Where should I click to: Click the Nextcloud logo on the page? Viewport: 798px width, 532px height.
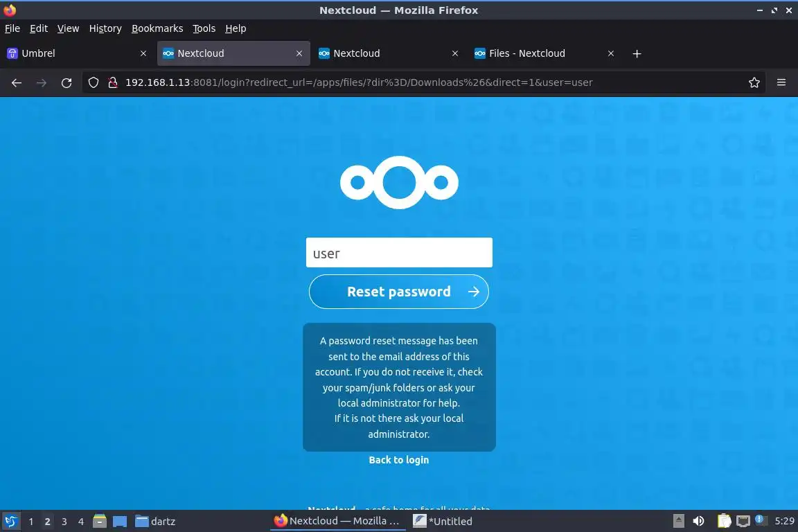click(x=399, y=182)
